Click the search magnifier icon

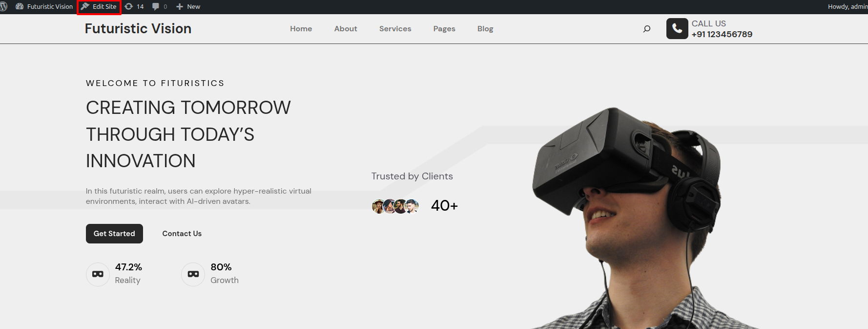[647, 29]
